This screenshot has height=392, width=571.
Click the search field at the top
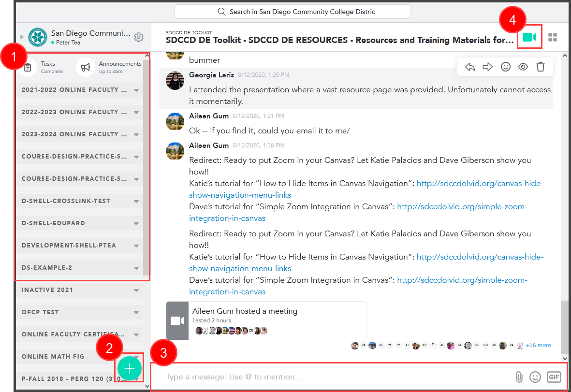[x=293, y=12]
